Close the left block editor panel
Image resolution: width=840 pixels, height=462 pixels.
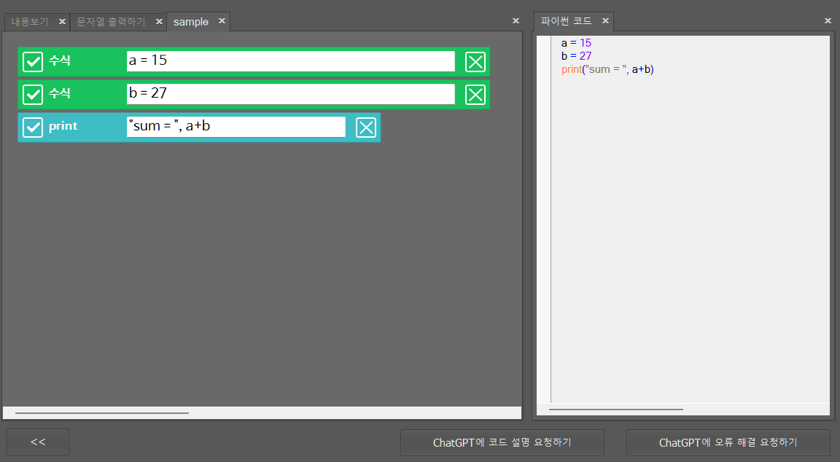(x=516, y=21)
